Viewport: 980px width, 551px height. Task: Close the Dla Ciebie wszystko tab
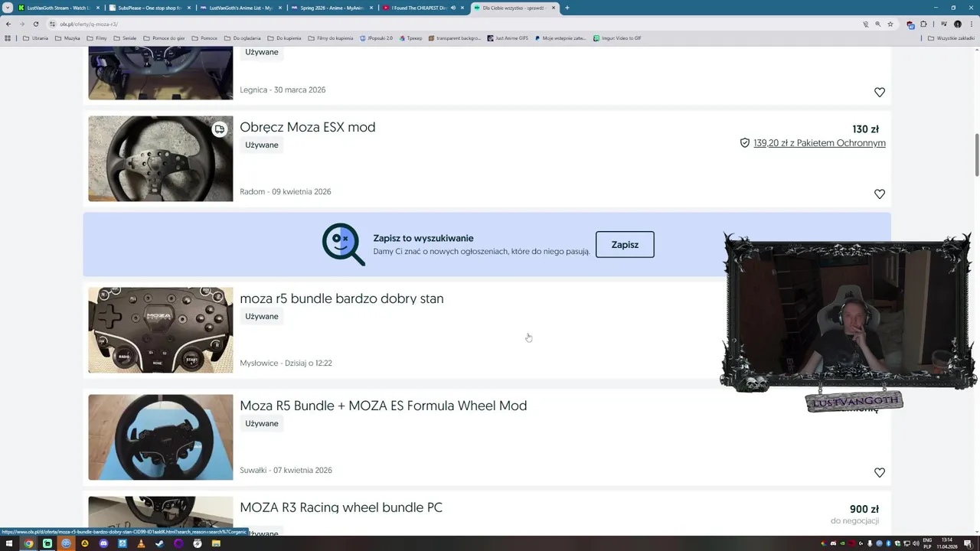(x=553, y=8)
